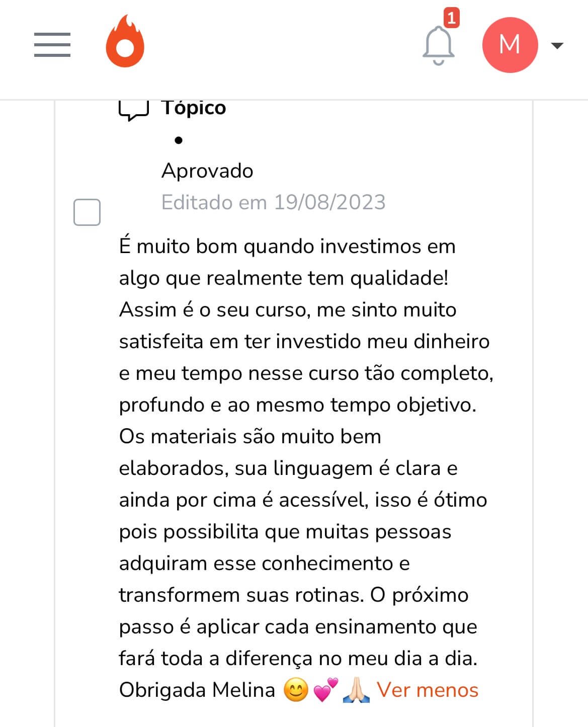The width and height of the screenshot is (588, 727).
Task: Click the 'Editado em 19/08/2023' date
Action: [273, 202]
